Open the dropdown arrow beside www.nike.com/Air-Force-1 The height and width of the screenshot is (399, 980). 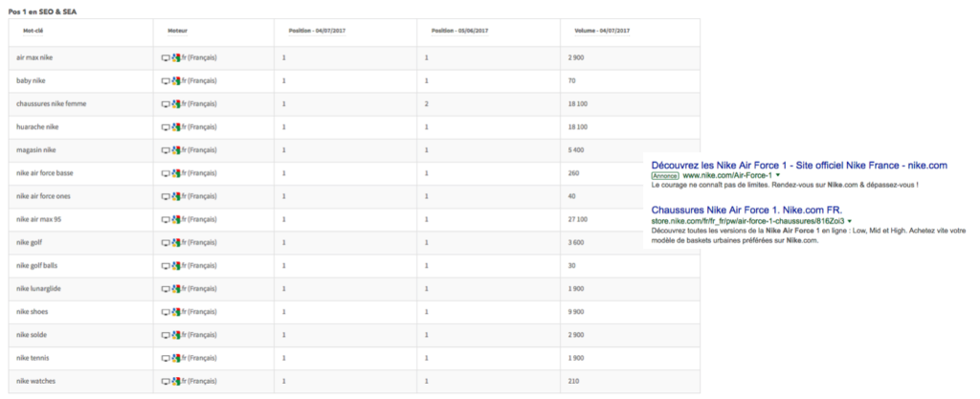coord(777,176)
